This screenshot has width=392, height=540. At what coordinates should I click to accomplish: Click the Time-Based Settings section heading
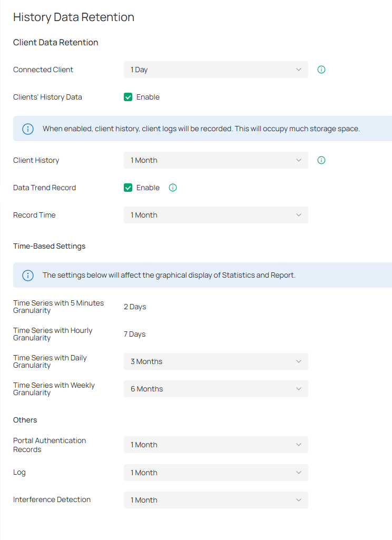coord(49,246)
